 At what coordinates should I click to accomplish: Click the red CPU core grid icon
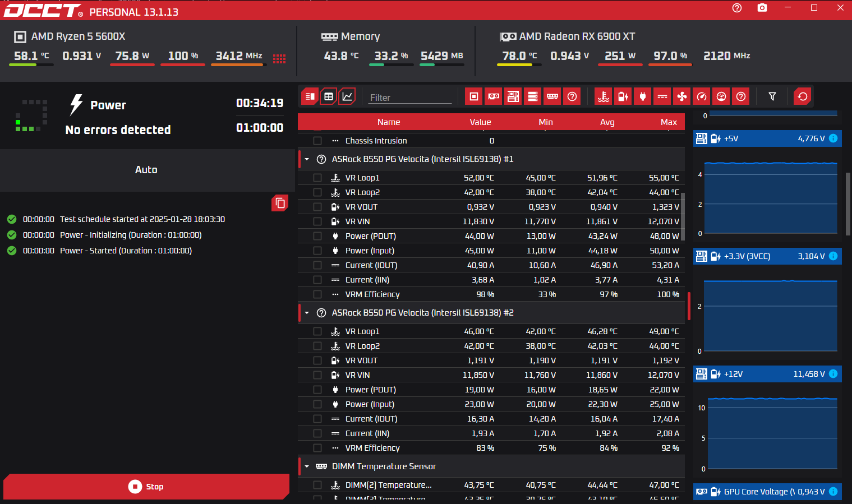pyautogui.click(x=279, y=59)
